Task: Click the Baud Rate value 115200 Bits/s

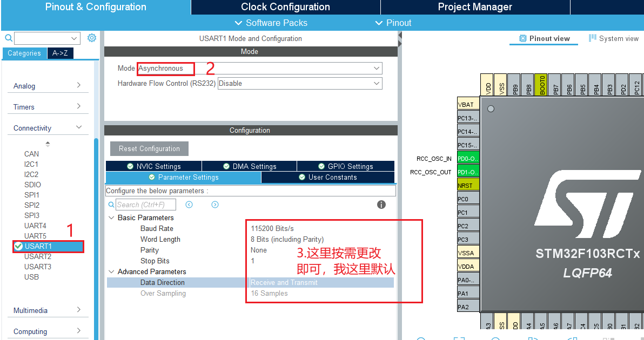Action: (272, 228)
